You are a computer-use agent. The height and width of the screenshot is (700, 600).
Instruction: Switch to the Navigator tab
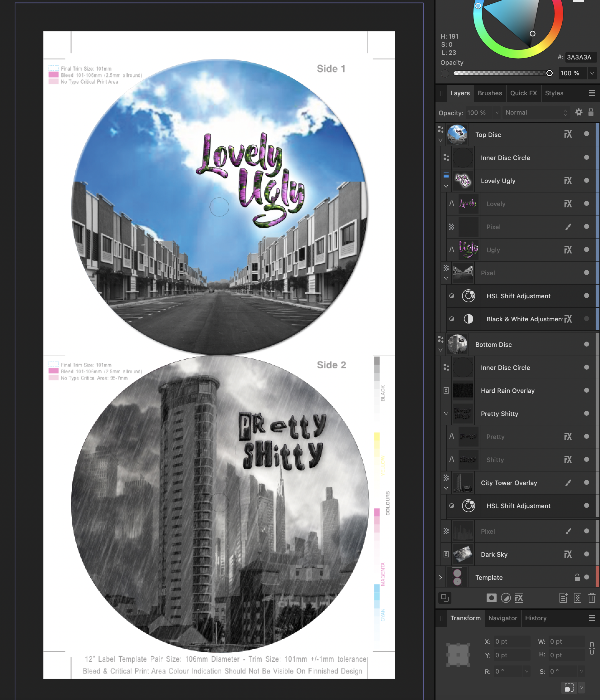coord(502,618)
